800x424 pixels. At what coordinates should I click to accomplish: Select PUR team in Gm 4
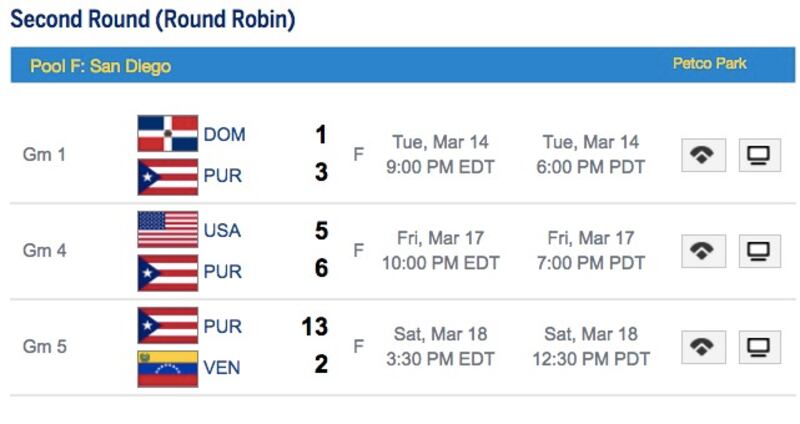(x=222, y=272)
